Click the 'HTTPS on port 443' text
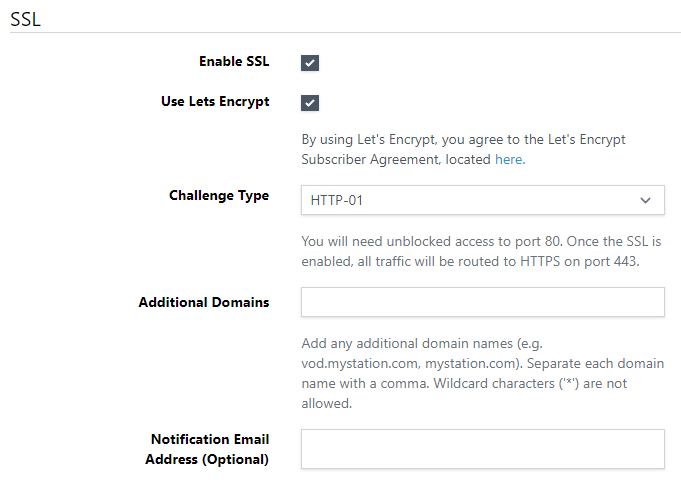Screen dimensions: 681x492 click(580, 262)
